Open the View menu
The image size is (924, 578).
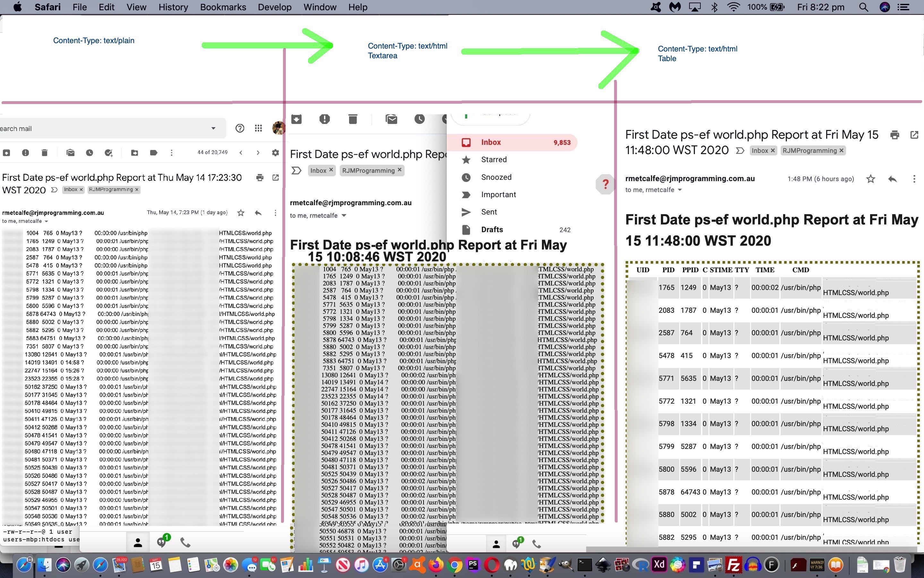coord(136,7)
